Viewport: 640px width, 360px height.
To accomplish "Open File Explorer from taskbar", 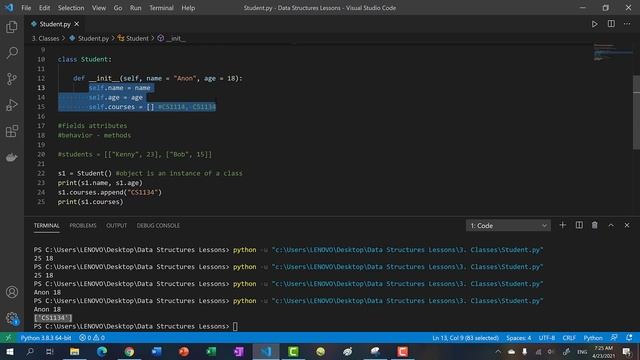I will click(x=74, y=352).
